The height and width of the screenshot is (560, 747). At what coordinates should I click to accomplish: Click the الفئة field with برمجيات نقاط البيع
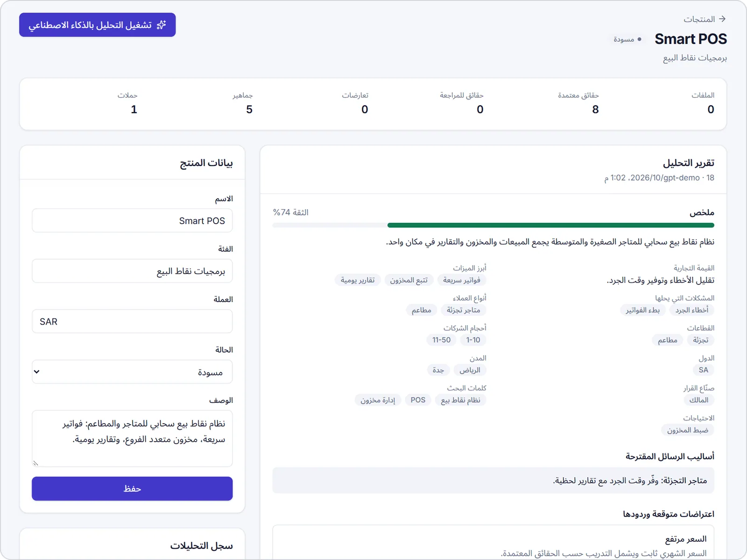click(132, 271)
